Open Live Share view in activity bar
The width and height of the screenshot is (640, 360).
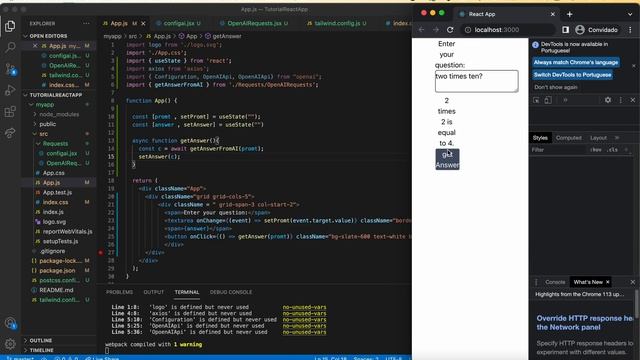pos(10,133)
